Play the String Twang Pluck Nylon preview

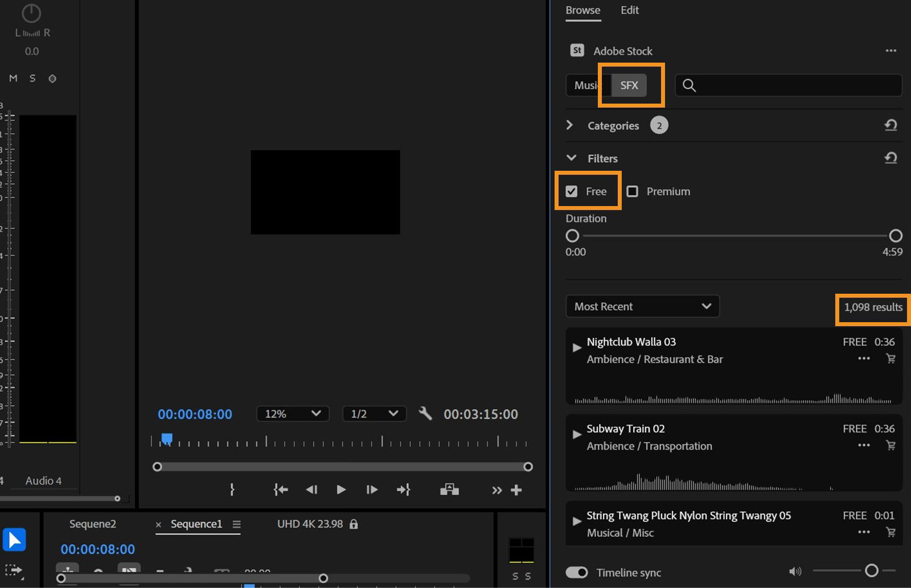[x=577, y=521]
